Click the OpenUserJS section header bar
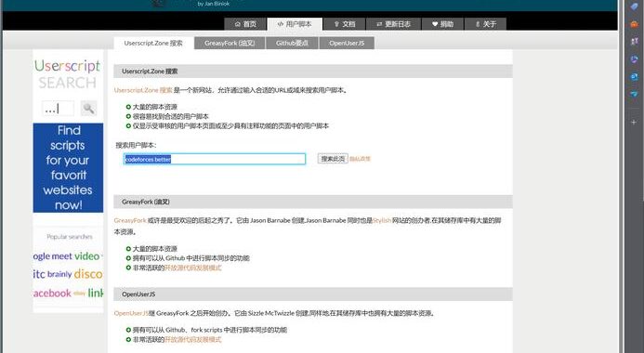This screenshot has height=353, width=644. (312, 294)
